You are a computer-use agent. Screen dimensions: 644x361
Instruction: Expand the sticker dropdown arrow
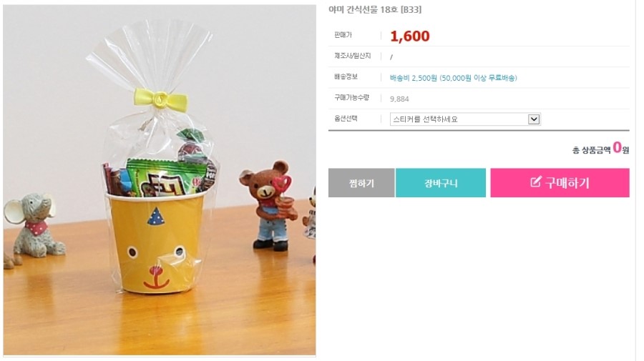click(x=534, y=119)
